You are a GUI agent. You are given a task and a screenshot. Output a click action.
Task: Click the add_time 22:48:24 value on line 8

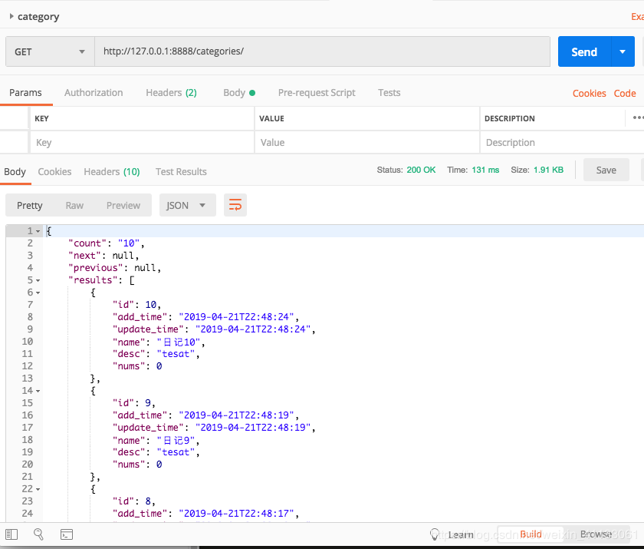pos(237,317)
